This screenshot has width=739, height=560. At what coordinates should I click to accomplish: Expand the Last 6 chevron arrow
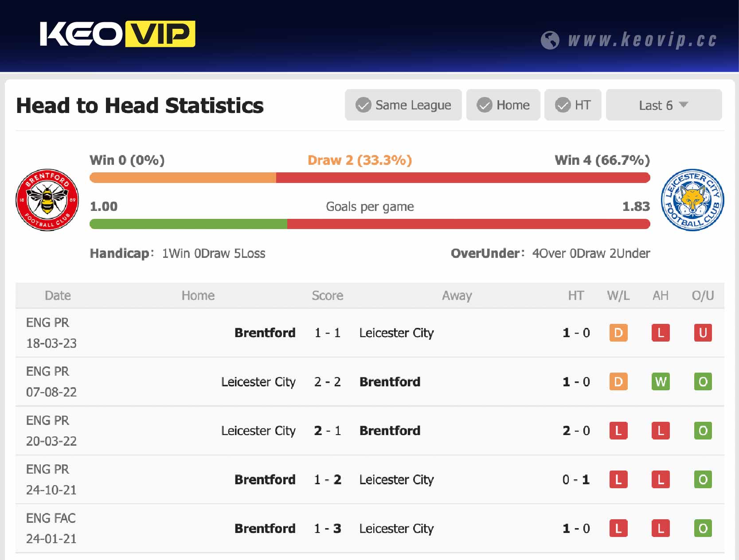683,105
